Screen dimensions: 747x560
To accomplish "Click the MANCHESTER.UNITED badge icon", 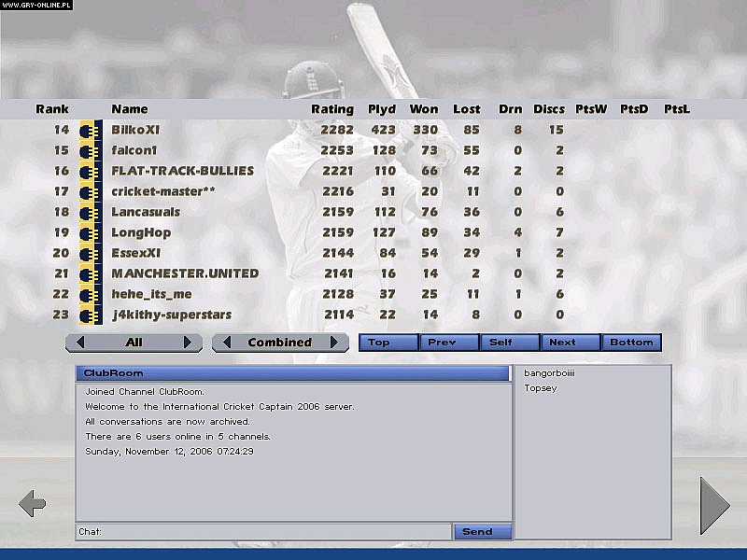I will point(89,273).
